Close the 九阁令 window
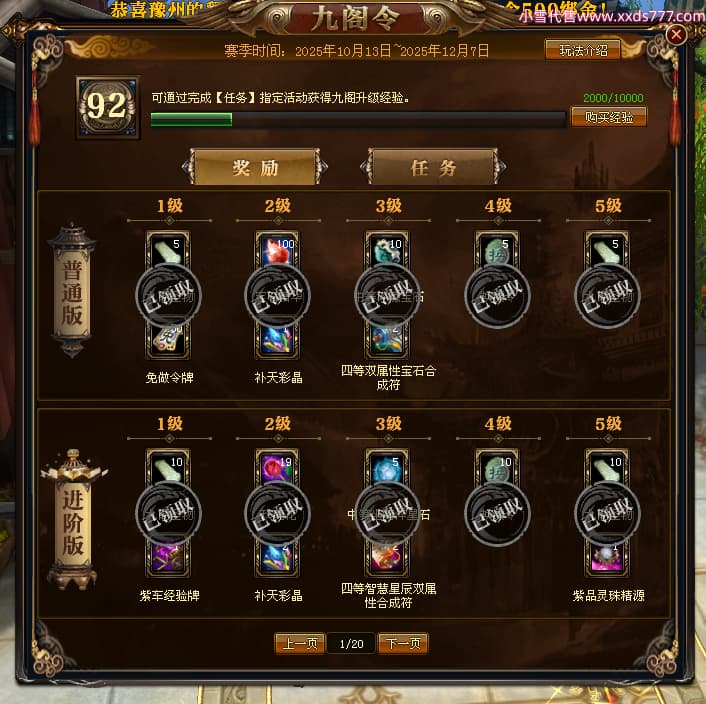The height and width of the screenshot is (704, 706). [x=676, y=35]
